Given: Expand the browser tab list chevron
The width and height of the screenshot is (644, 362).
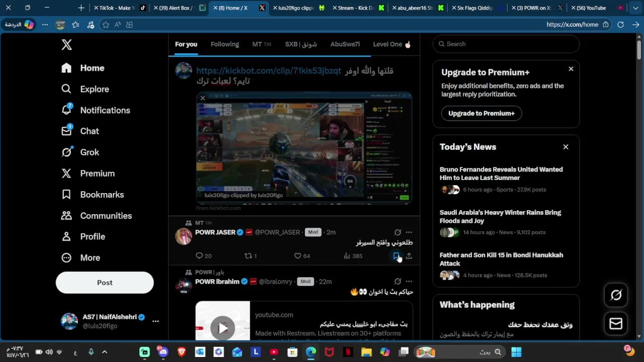Looking at the screenshot, I should click(636, 8).
